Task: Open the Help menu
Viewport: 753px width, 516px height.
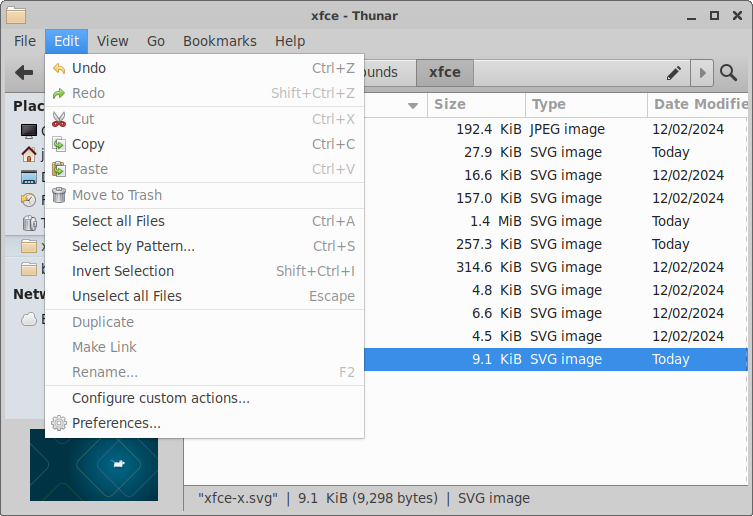Action: (290, 41)
